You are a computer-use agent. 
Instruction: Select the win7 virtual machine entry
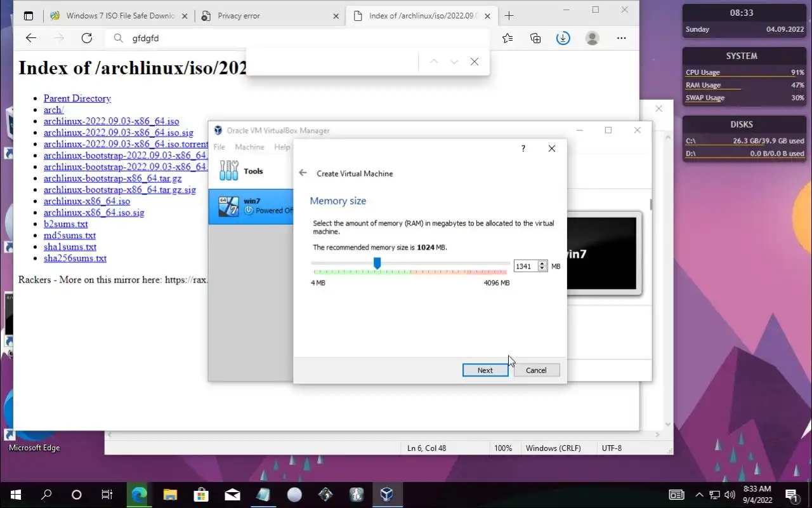[x=251, y=206]
